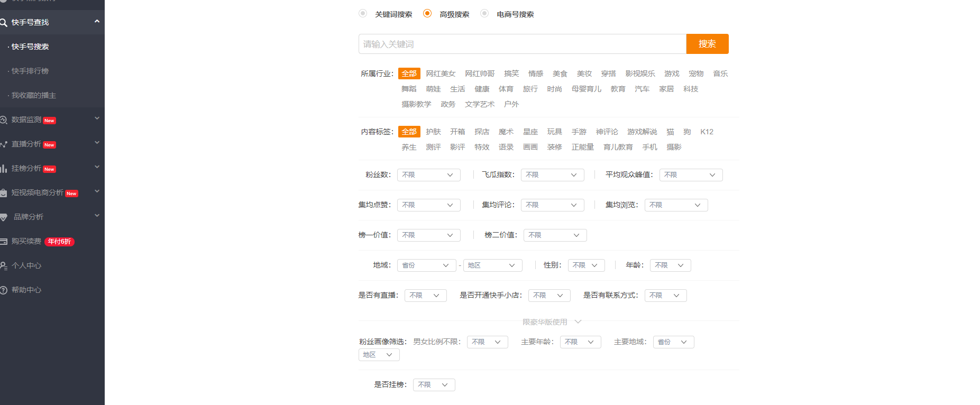
Task: Click the 购买续费 card icon
Action: coord(3,242)
